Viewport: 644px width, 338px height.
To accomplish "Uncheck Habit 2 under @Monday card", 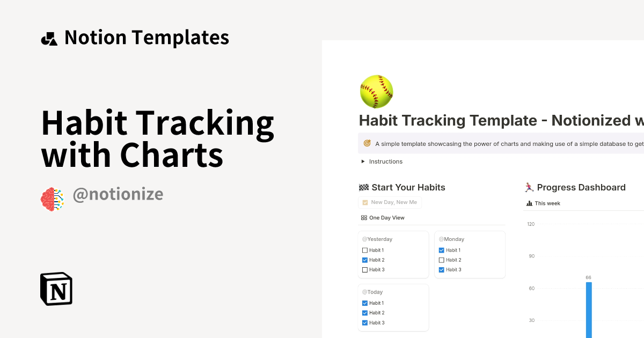I will tap(442, 260).
